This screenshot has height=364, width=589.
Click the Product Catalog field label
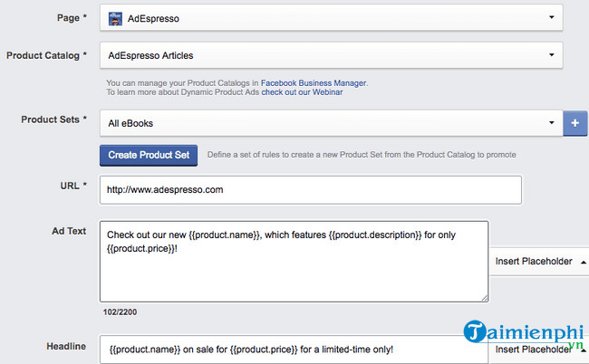[x=46, y=55]
